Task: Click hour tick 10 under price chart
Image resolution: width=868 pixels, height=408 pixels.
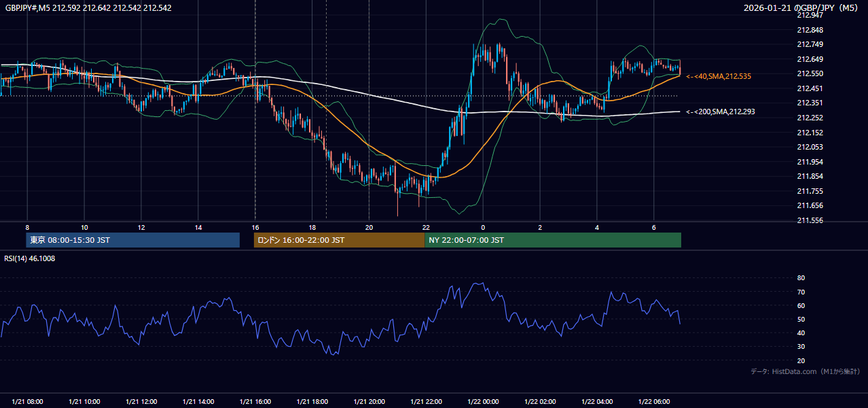Action: tap(84, 226)
